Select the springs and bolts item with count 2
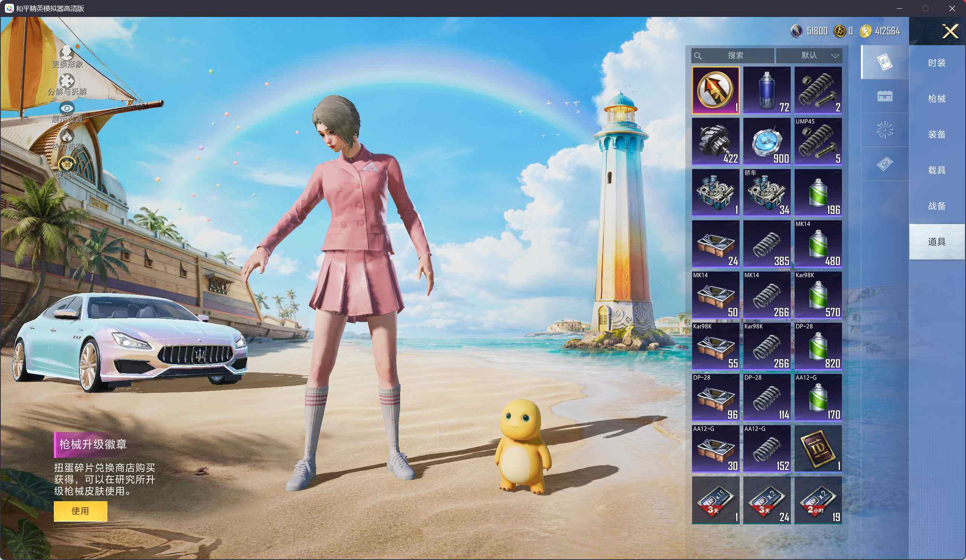The image size is (966, 560). (818, 90)
